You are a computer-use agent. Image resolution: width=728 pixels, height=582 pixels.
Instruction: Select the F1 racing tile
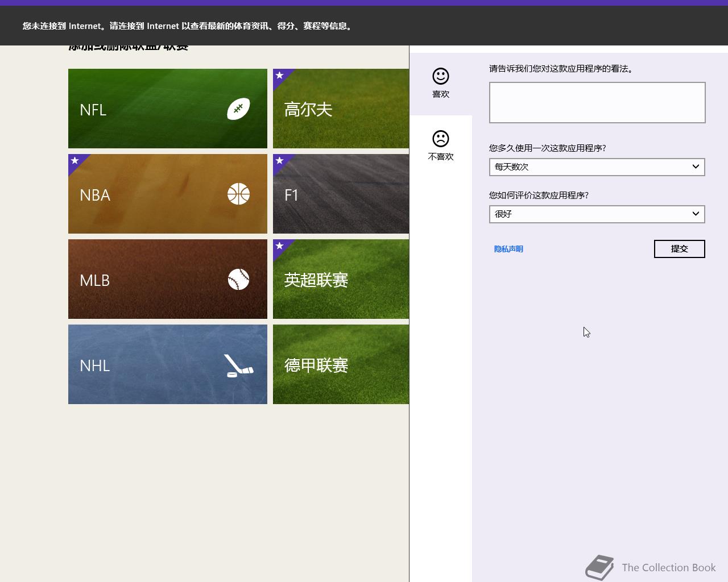click(x=341, y=194)
